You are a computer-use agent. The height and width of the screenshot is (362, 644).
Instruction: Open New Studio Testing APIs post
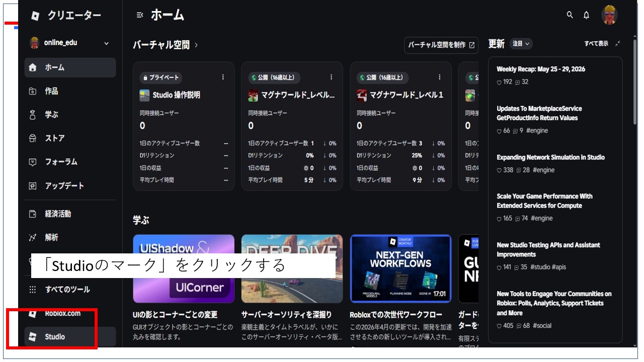pos(548,250)
